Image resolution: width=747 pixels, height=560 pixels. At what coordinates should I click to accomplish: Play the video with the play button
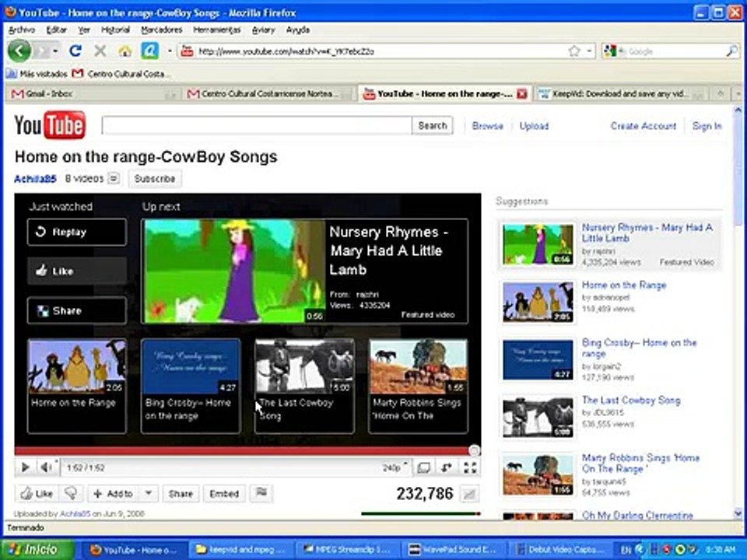click(x=25, y=467)
